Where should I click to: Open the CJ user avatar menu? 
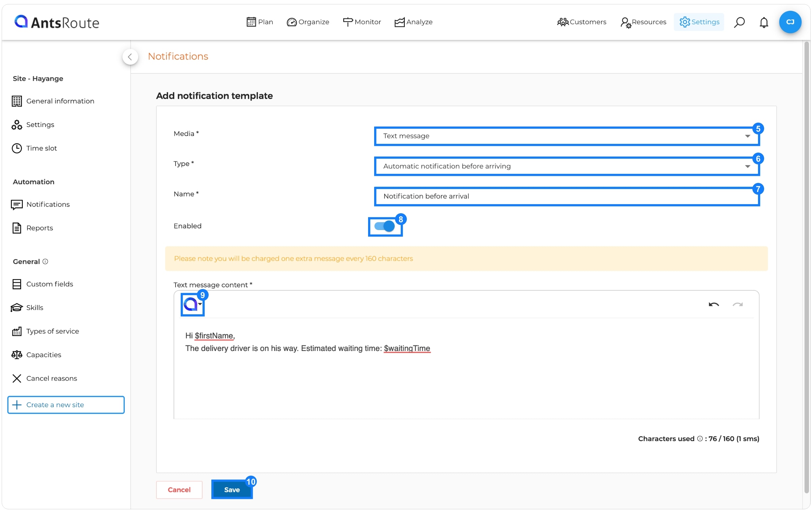790,22
